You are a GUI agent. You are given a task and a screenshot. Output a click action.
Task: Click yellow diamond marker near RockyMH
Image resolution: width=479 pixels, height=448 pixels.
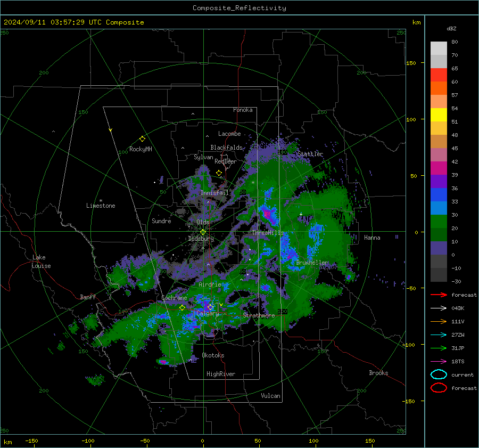point(142,139)
